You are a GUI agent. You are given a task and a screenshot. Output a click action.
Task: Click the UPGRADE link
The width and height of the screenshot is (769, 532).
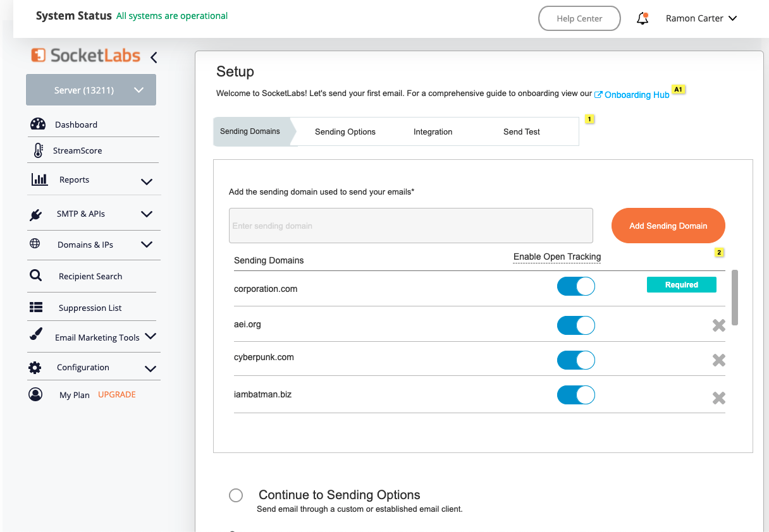(117, 394)
